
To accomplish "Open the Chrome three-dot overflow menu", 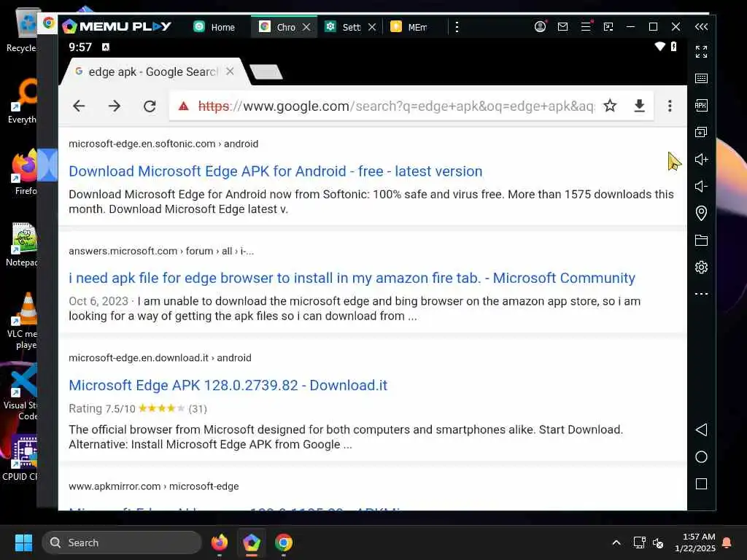I will pyautogui.click(x=670, y=106).
